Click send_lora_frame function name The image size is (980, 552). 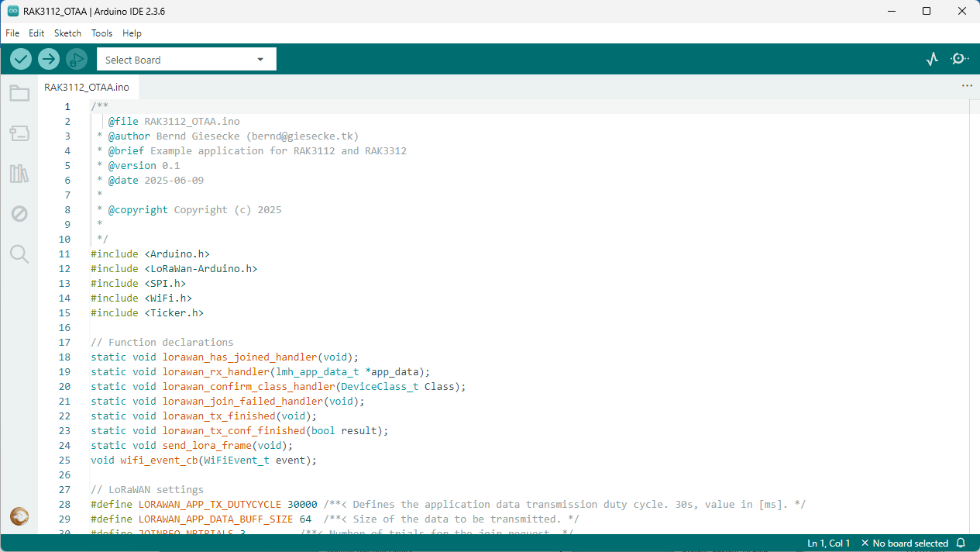tap(207, 446)
